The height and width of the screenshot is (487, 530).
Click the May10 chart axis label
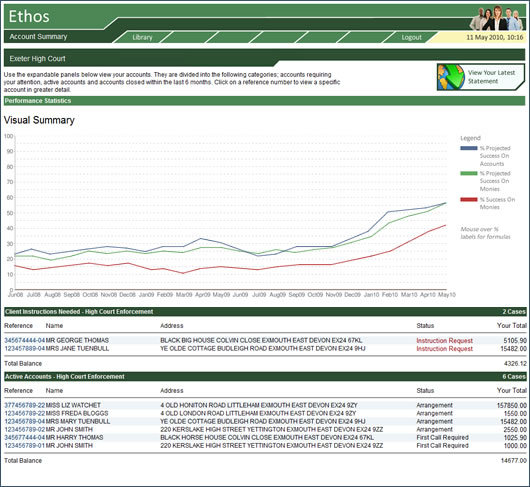point(447,295)
